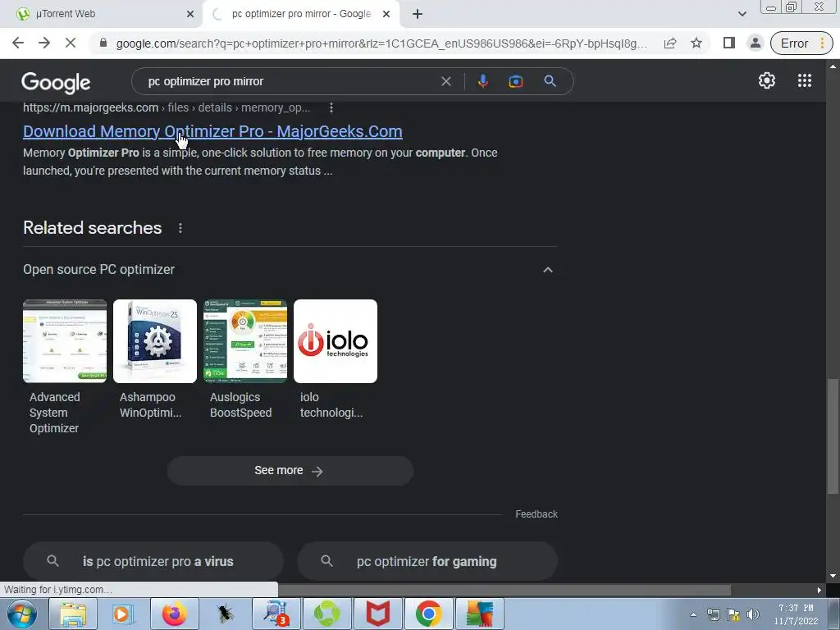Open iolo technologies thumbnail

[x=336, y=341]
